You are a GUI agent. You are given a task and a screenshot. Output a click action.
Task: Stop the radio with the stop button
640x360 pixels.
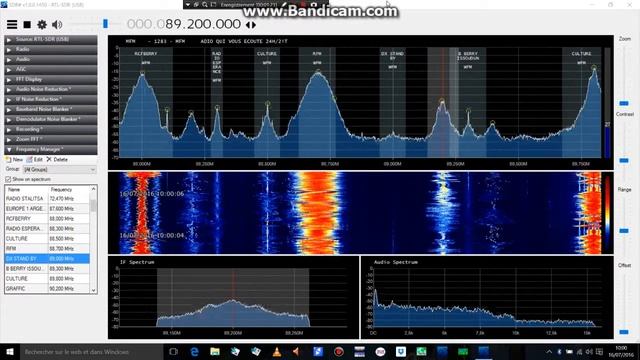tap(27, 24)
